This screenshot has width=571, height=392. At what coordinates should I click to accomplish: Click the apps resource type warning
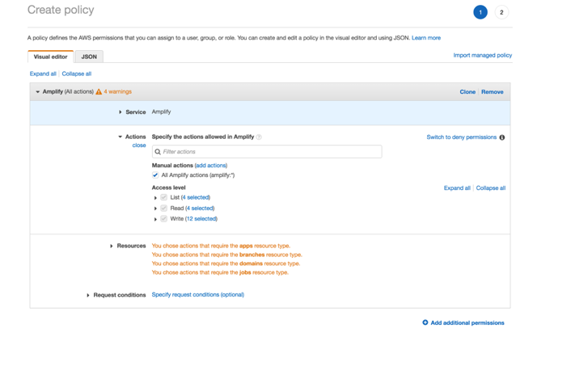pos(221,246)
